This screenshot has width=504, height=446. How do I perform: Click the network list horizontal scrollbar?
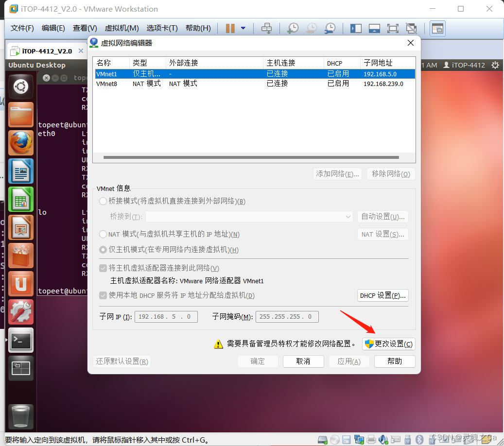[x=251, y=157]
